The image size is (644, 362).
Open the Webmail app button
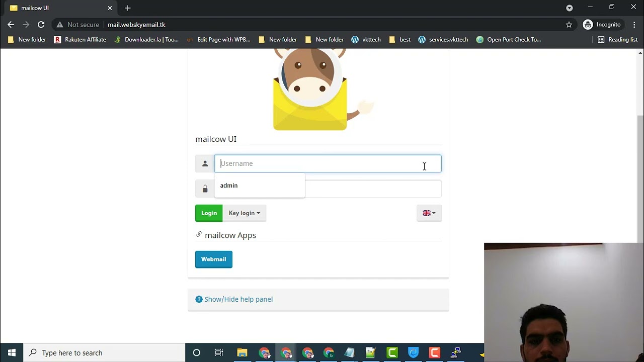pos(214,259)
